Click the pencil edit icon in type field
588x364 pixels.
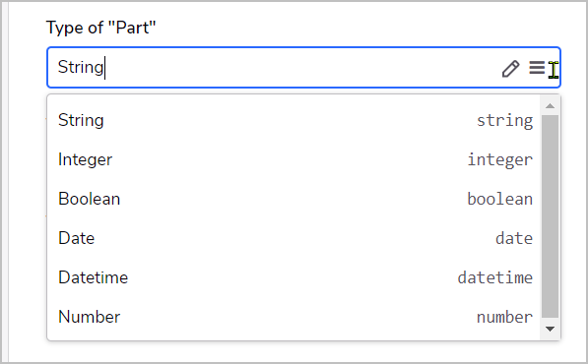[x=510, y=69]
